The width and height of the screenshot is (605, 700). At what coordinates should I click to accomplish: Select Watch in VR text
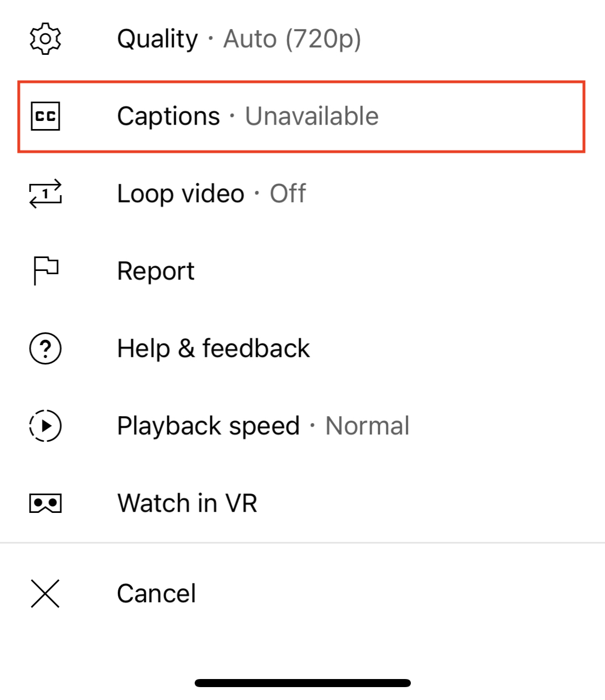tap(187, 503)
